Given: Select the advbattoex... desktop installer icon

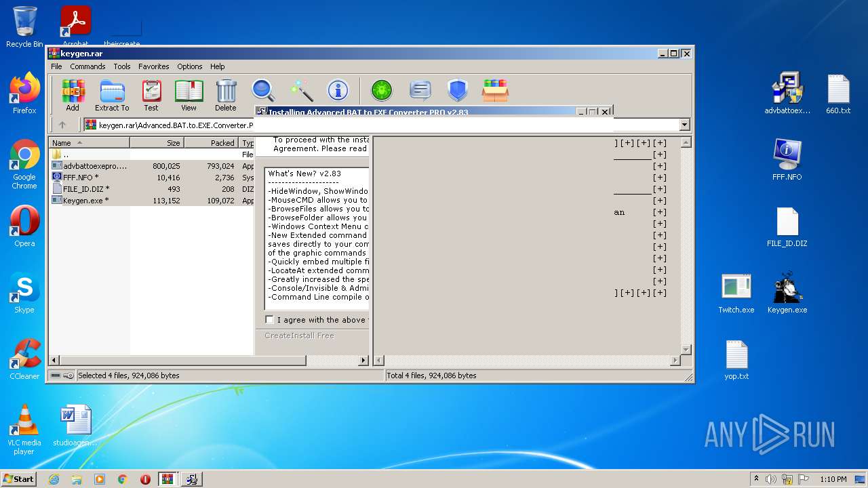Looking at the screenshot, I should click(x=787, y=94).
